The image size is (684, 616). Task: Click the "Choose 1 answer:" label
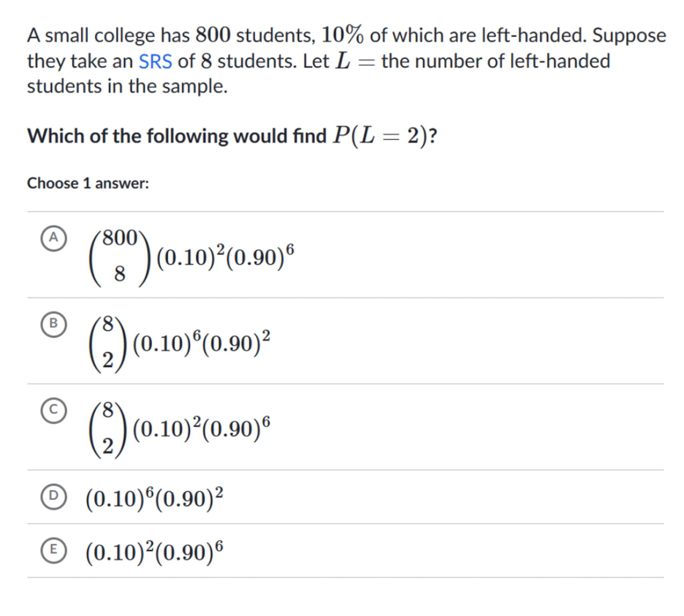coord(88,183)
